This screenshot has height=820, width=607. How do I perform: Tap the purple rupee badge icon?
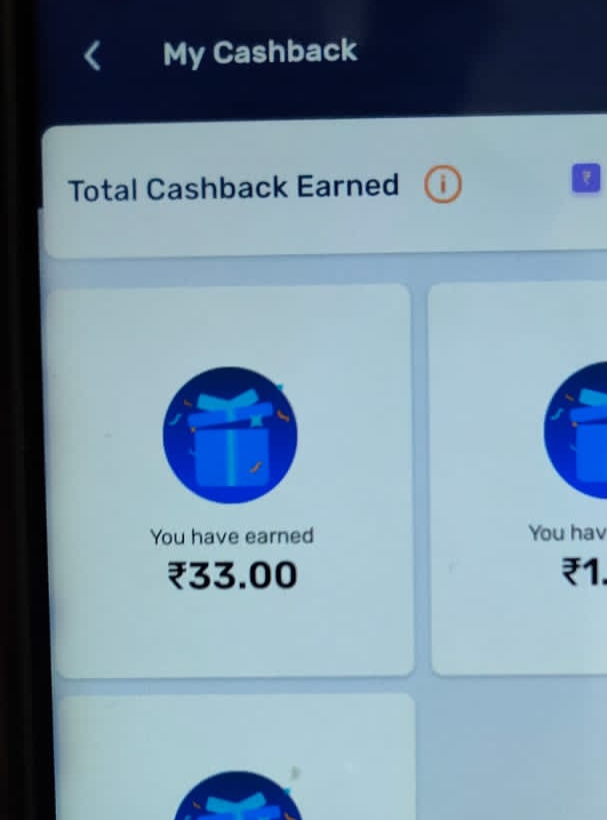[x=586, y=178]
